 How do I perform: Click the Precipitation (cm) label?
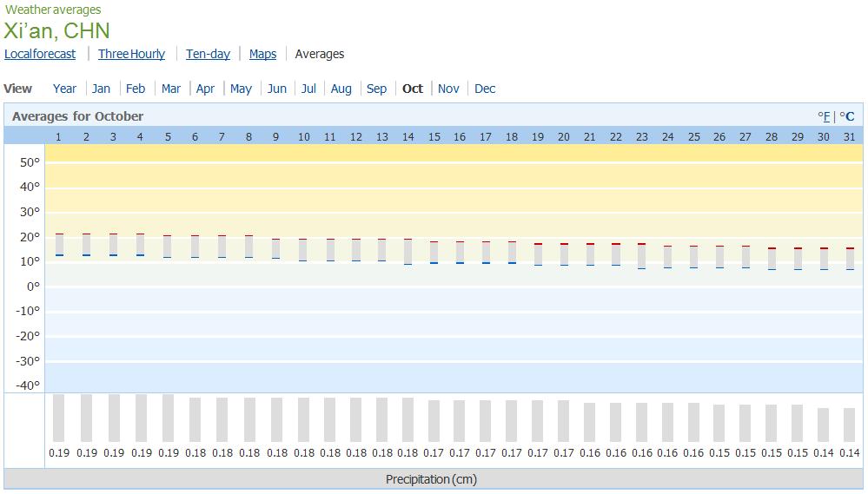tap(431, 479)
